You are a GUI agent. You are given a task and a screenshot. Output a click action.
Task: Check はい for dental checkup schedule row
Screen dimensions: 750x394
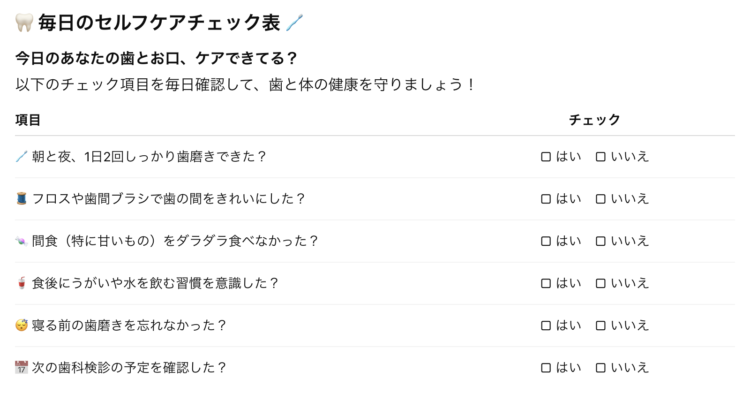(x=546, y=367)
